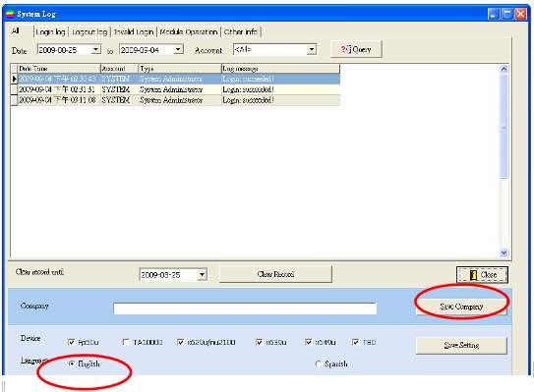This screenshot has height=392, width=534.
Task: Expand the Account combo box
Action: [311, 50]
